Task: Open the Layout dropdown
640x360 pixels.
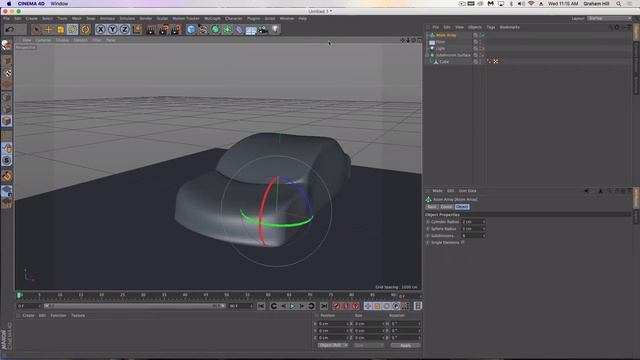Action: [x=609, y=18]
